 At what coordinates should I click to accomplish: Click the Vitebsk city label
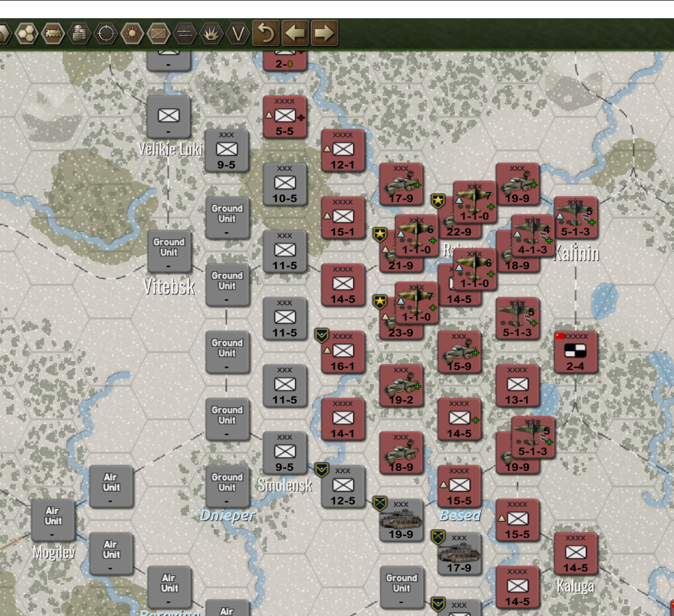(169, 287)
